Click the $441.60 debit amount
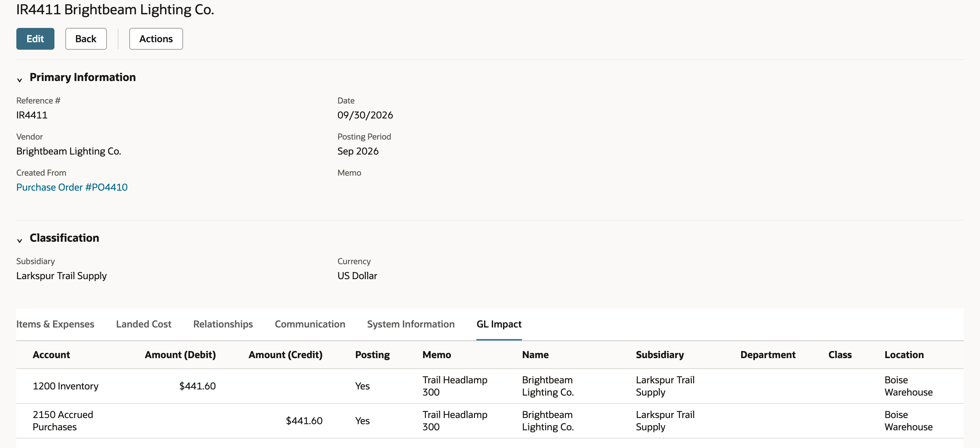980x448 pixels. pyautogui.click(x=197, y=386)
